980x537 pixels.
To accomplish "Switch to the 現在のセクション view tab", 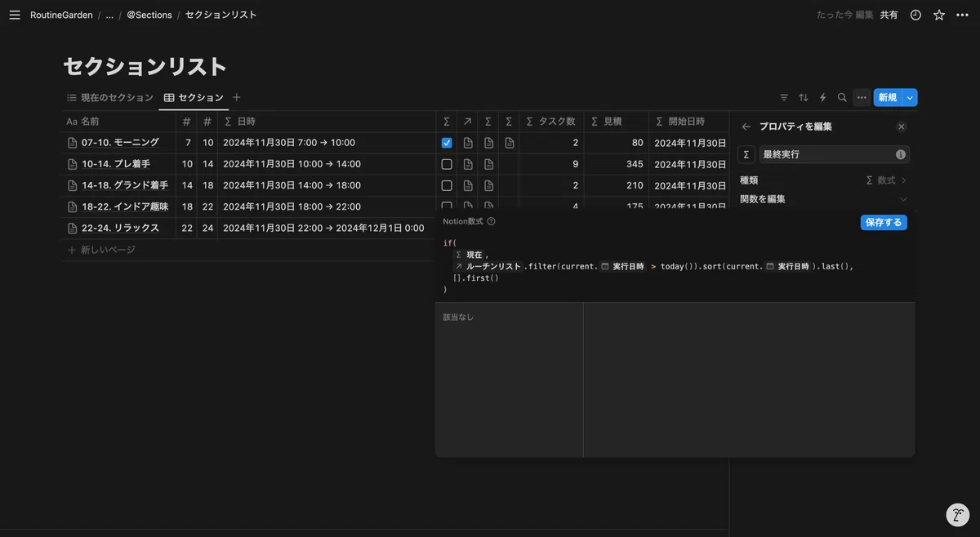I will click(110, 97).
